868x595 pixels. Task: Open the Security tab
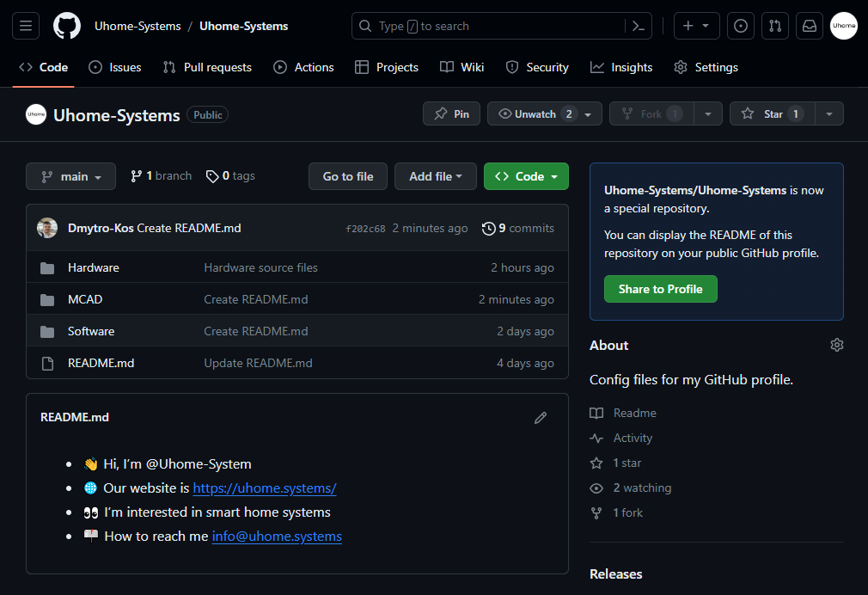(x=537, y=67)
